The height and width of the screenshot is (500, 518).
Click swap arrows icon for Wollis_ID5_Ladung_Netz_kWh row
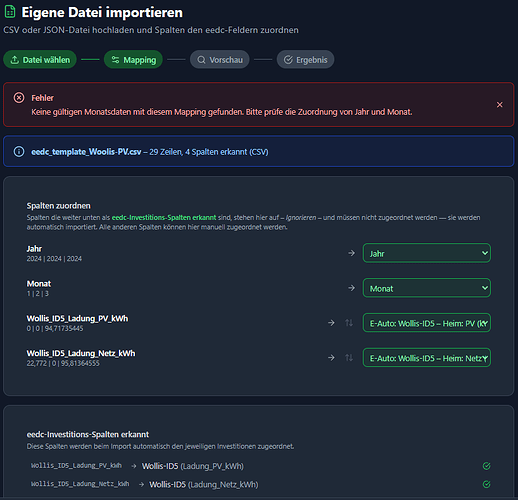coord(349,358)
